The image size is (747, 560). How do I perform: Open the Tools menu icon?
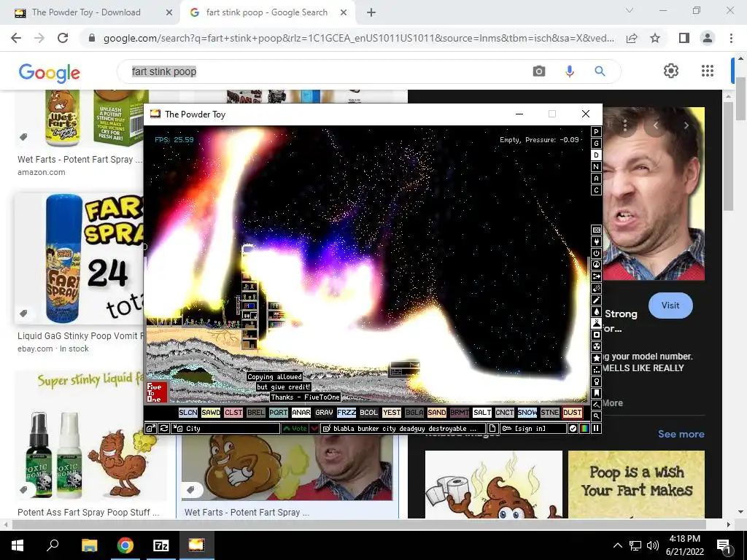coord(596,381)
